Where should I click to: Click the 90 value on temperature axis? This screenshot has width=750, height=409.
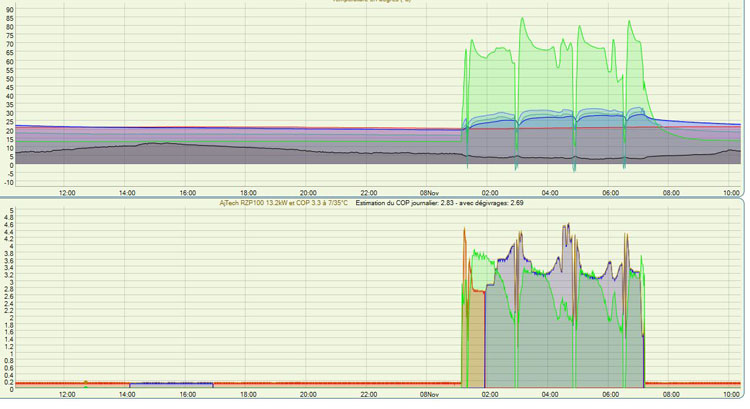click(x=9, y=9)
